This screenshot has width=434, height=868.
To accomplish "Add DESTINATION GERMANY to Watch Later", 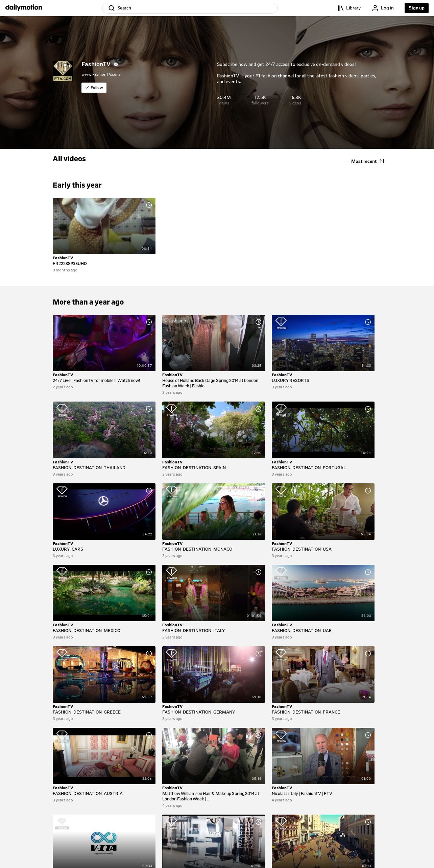I will [258, 654].
